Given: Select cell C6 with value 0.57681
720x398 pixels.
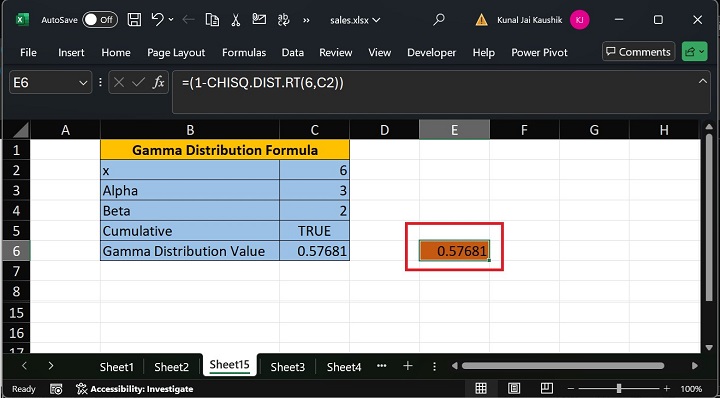Looking at the screenshot, I should pyautogui.click(x=315, y=251).
